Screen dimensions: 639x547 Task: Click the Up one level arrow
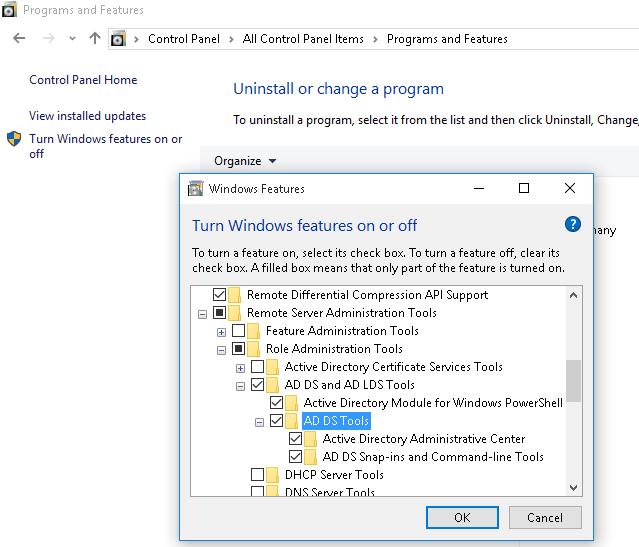95,38
